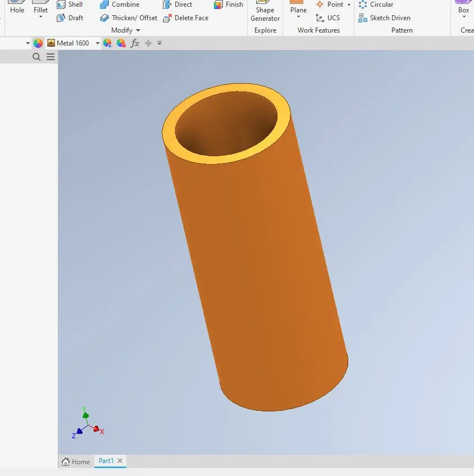Open the Metal 1600 material dropdown
Screen dimensions: 474x476
tap(98, 43)
